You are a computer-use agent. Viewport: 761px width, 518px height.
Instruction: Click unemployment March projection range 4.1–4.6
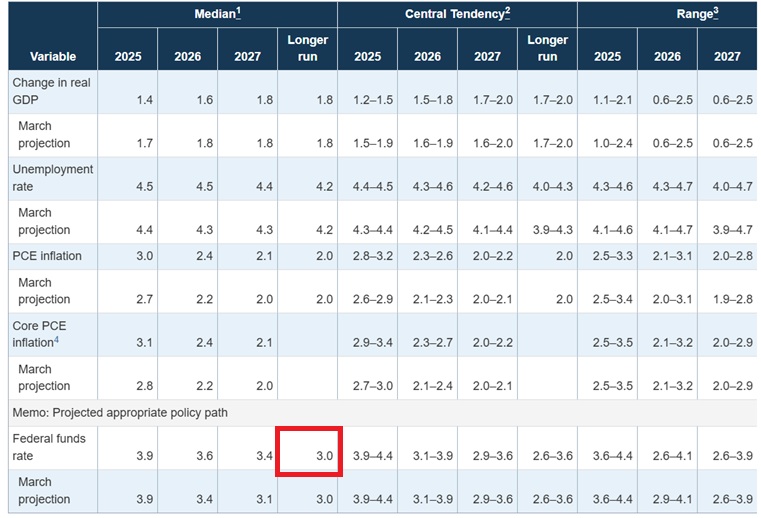point(612,230)
